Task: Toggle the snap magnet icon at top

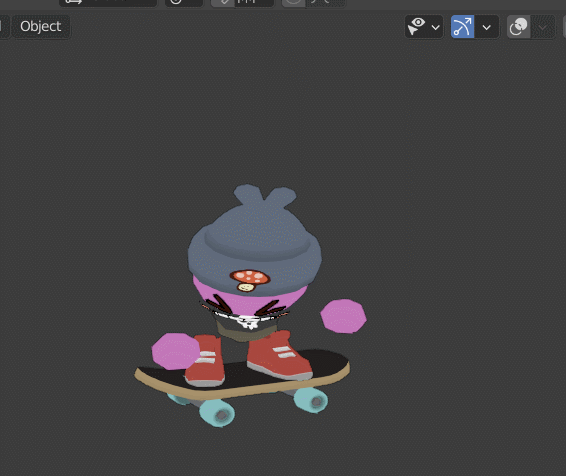Action: [222, 3]
